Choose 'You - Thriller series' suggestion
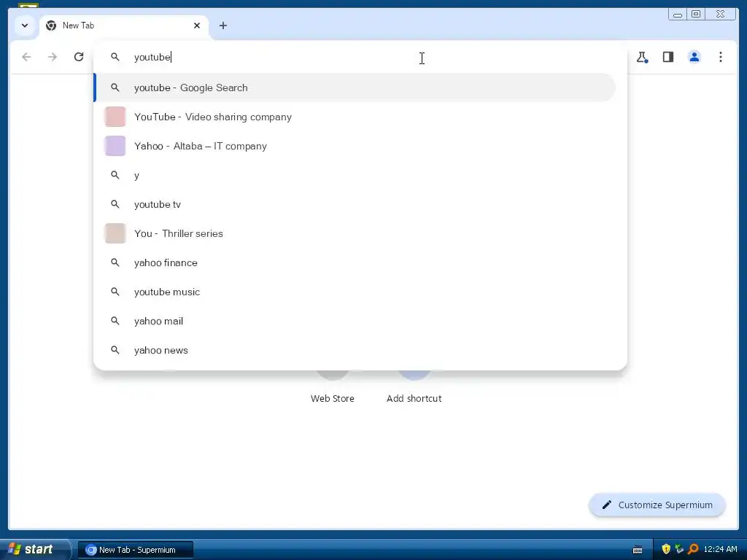The height and width of the screenshot is (560, 747). pos(355,233)
